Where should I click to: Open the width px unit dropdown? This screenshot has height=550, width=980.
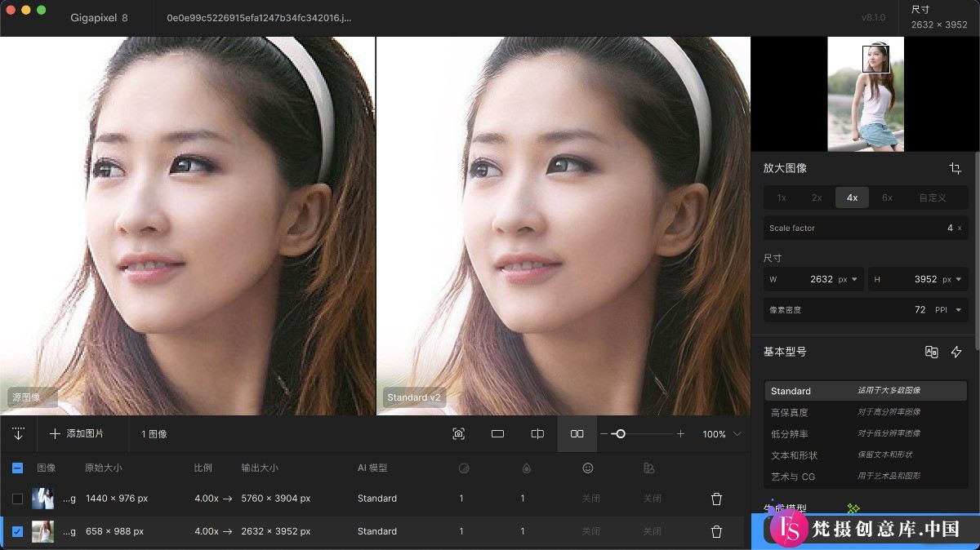(849, 279)
